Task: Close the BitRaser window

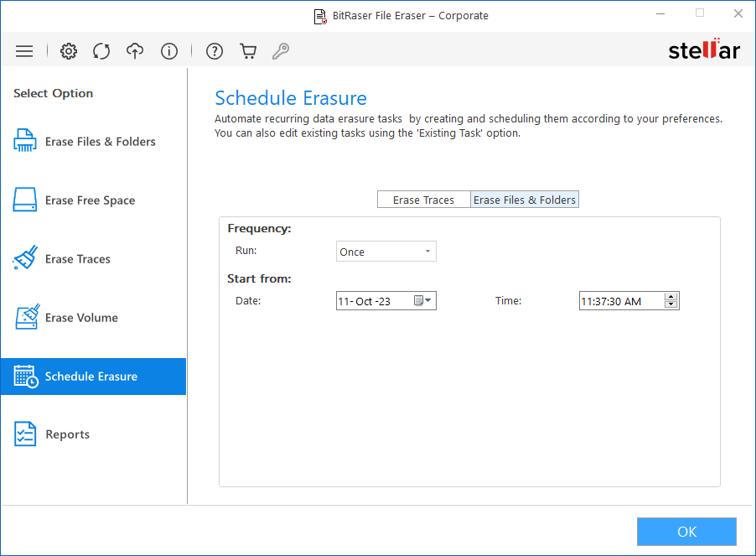Action: coord(738,14)
